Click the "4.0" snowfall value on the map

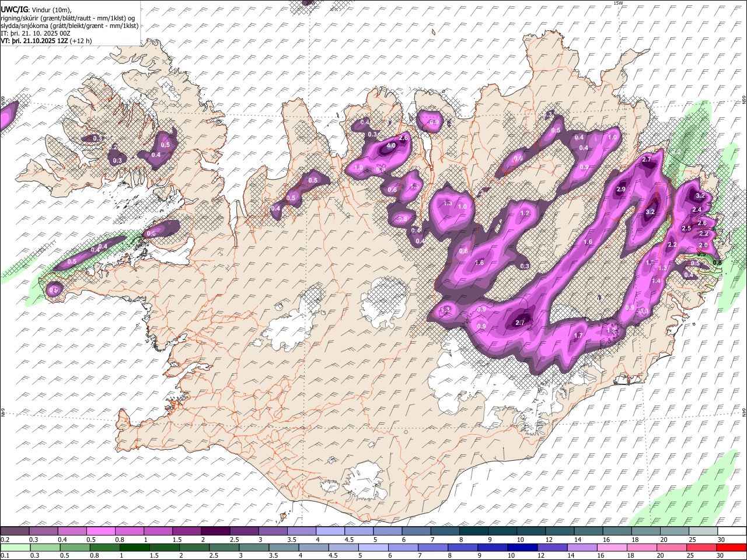point(391,145)
